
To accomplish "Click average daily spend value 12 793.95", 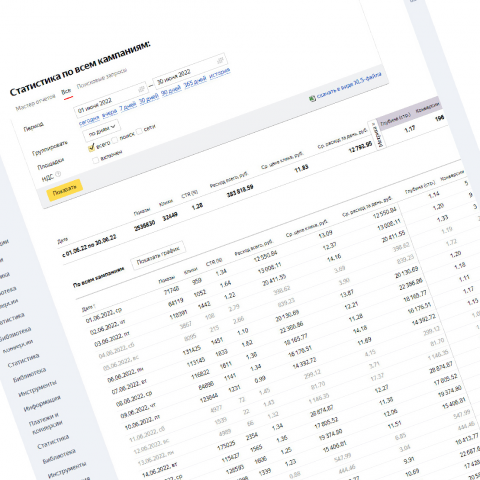I will coord(360,147).
